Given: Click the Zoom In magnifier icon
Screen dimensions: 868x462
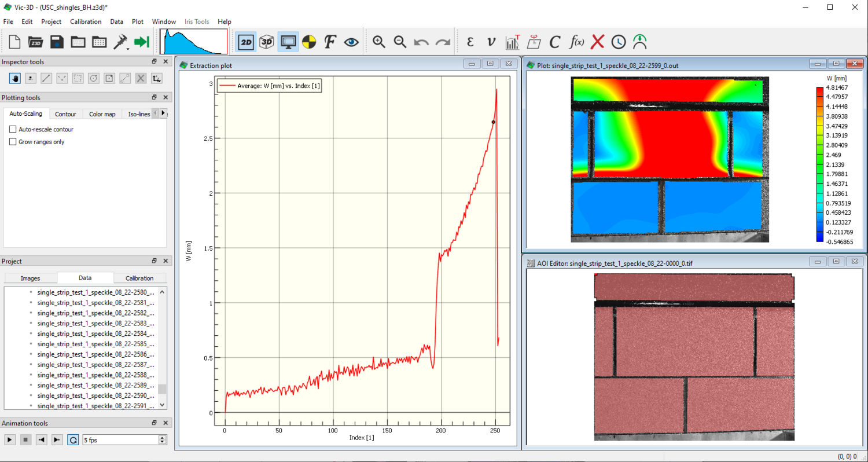Looking at the screenshot, I should [x=378, y=42].
